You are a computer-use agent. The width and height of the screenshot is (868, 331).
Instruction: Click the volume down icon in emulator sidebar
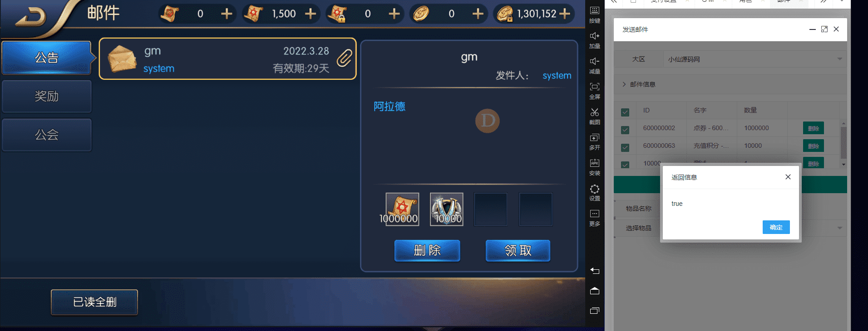point(594,61)
